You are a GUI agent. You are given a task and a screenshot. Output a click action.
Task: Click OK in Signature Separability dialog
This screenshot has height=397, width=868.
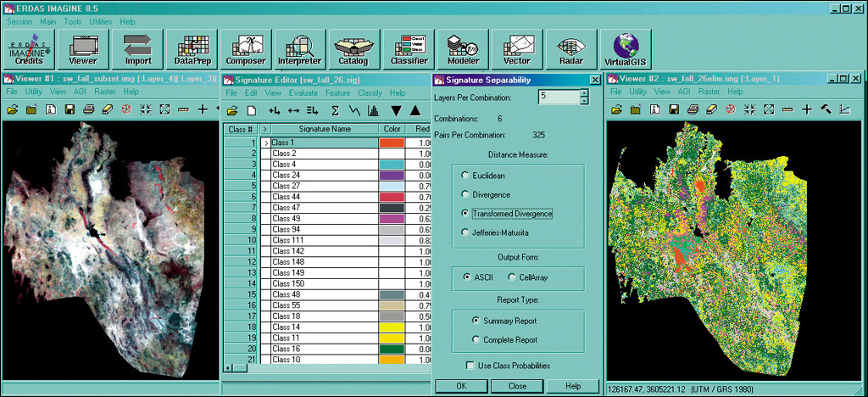point(461,386)
